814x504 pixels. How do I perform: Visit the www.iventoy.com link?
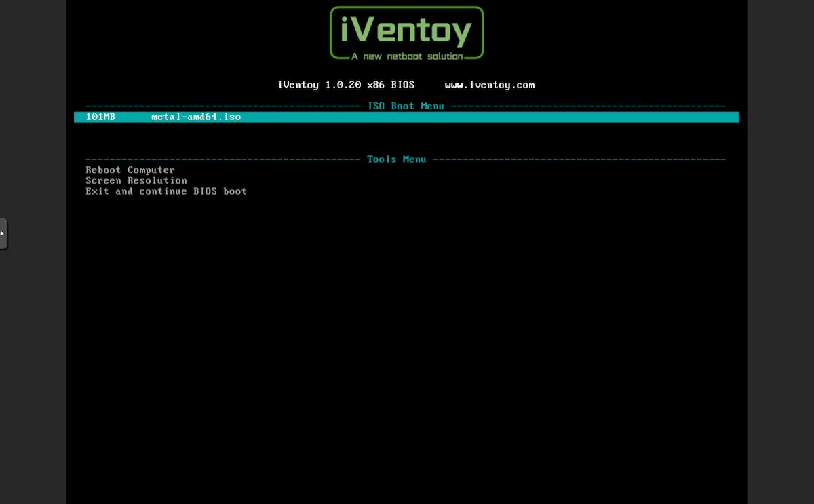[x=489, y=85]
